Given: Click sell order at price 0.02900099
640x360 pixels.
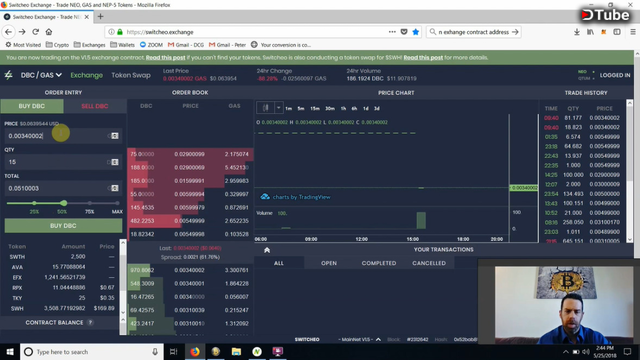Looking at the screenshot, I should [190, 154].
